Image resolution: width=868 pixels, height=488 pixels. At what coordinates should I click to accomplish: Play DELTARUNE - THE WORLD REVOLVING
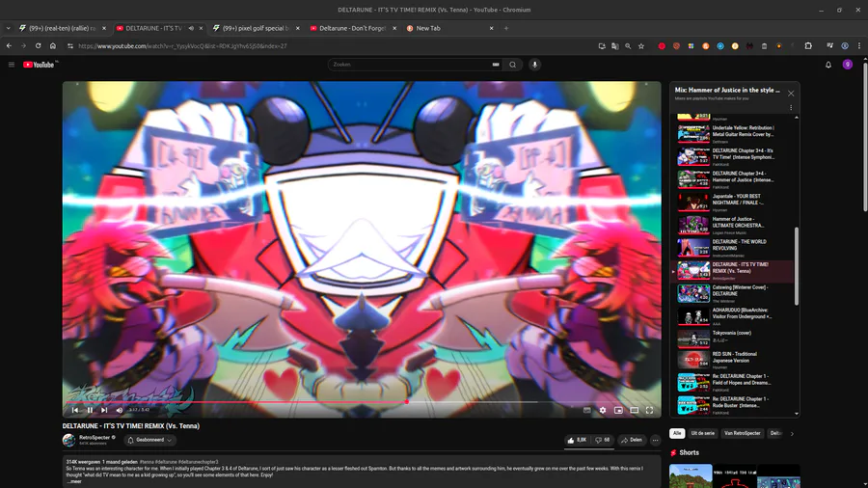click(734, 248)
